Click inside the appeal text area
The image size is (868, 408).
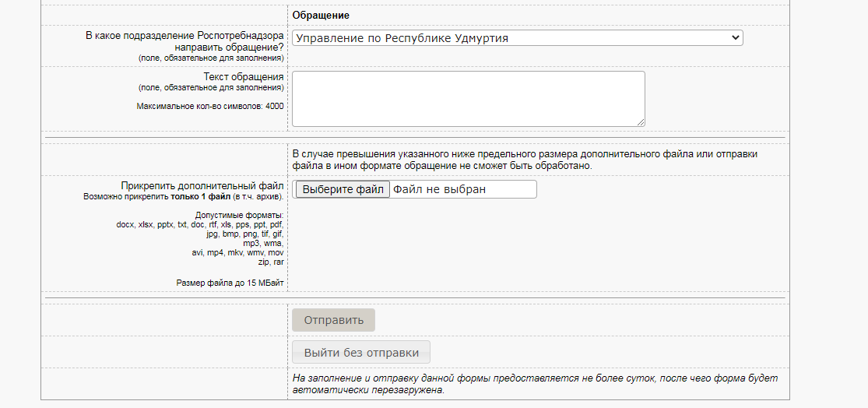(x=469, y=99)
